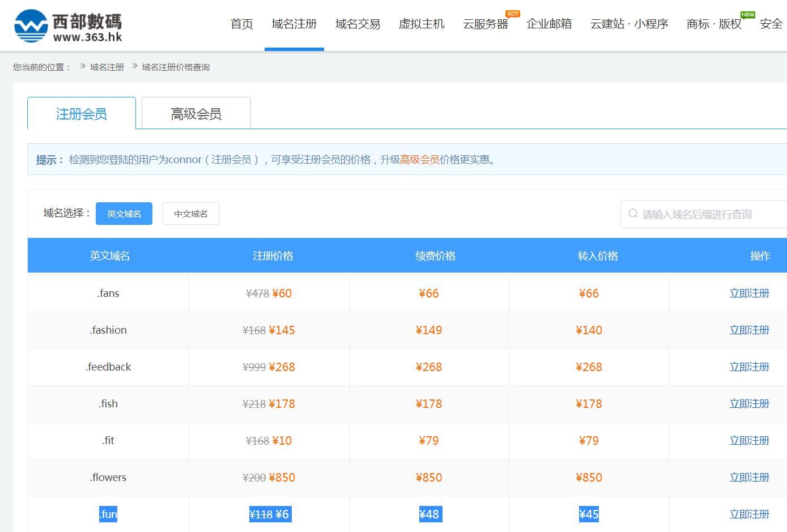This screenshot has width=787, height=532.
Task: Click the .flowers domain cell
Action: click(108, 477)
